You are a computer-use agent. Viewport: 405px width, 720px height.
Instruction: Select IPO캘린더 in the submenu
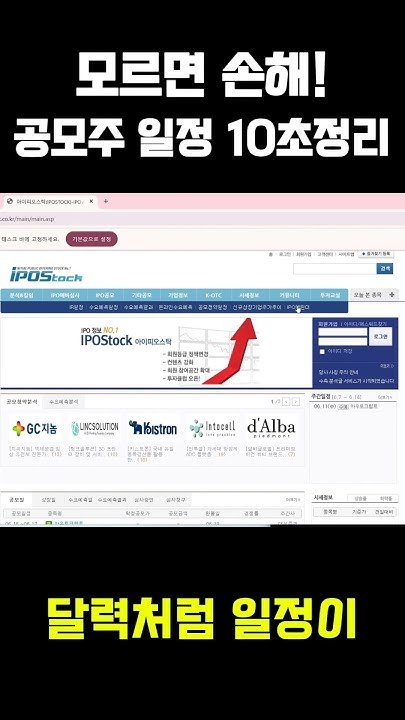pos(298,307)
